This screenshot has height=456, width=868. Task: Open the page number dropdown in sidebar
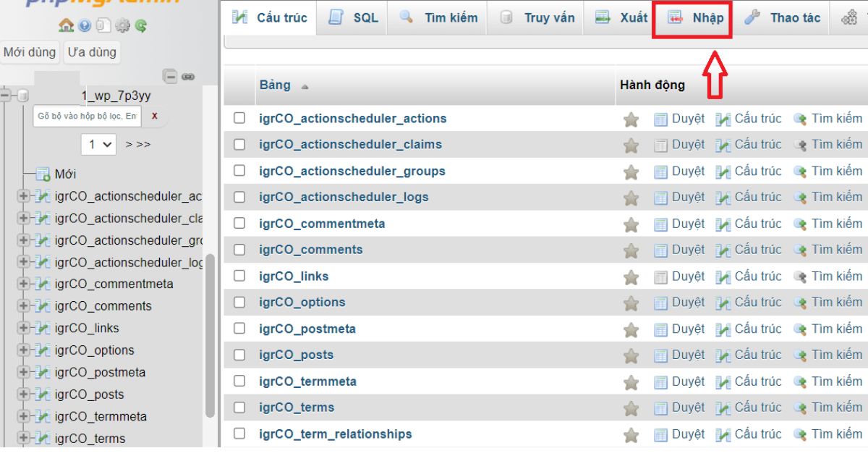pos(98,144)
